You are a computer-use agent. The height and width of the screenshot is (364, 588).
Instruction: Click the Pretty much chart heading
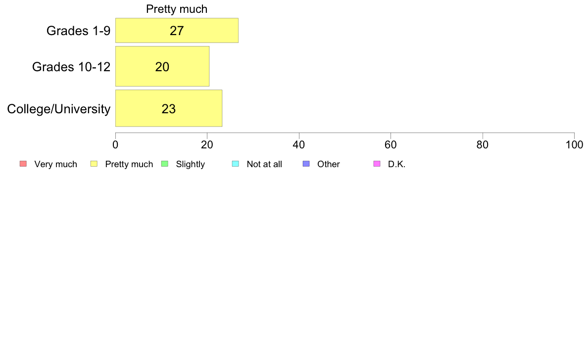click(x=177, y=9)
